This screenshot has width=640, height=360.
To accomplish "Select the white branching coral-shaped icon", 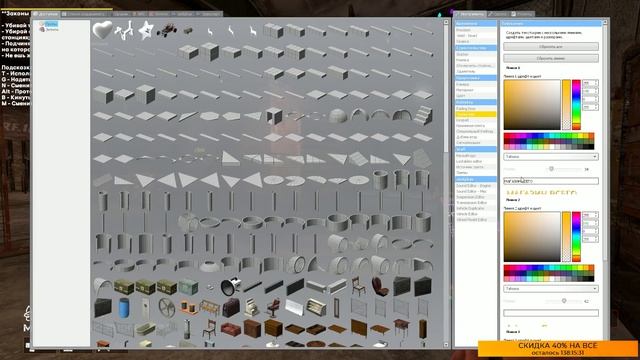I will tap(124, 31).
